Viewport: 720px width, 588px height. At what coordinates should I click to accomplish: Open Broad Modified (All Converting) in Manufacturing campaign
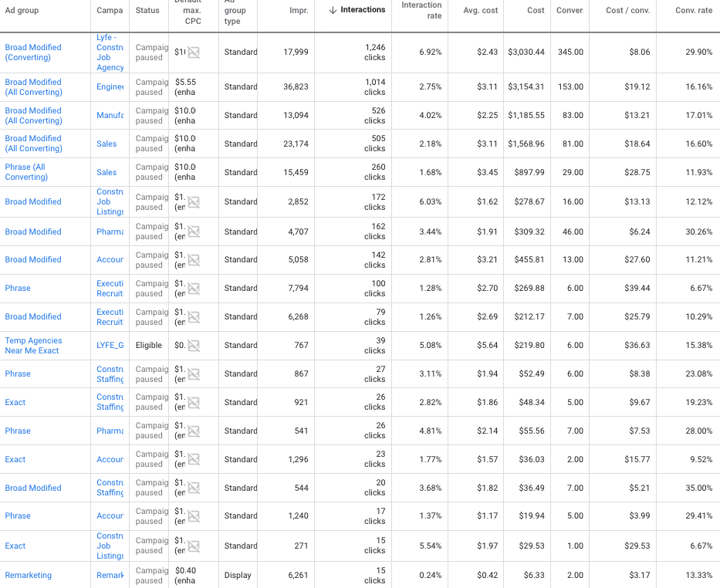coord(33,116)
